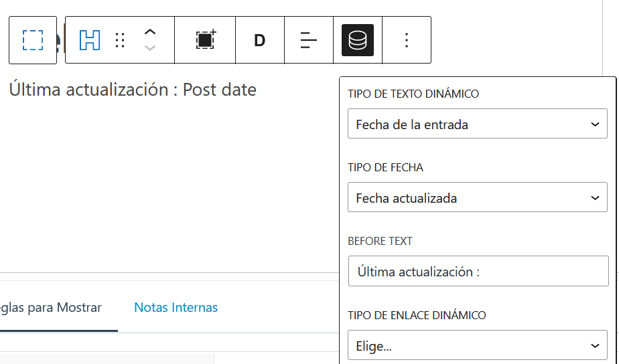Click into the Before Text input field
Screen dimensions: 619x364
click(x=477, y=272)
